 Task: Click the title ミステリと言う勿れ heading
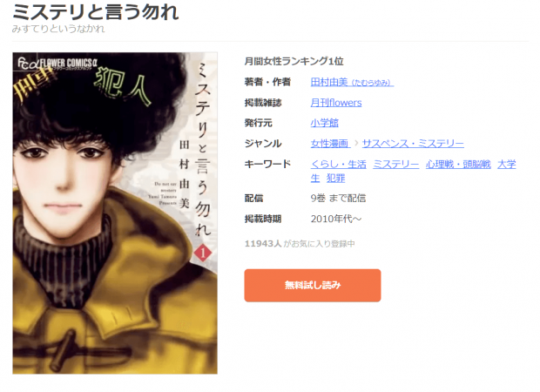[96, 12]
